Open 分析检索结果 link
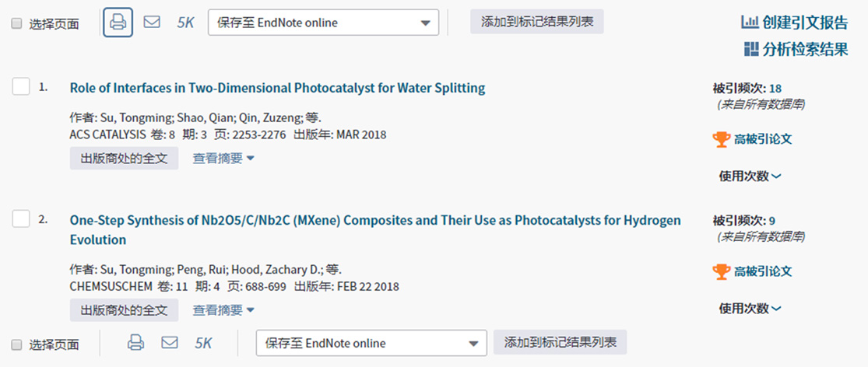868x367 pixels. (796, 50)
